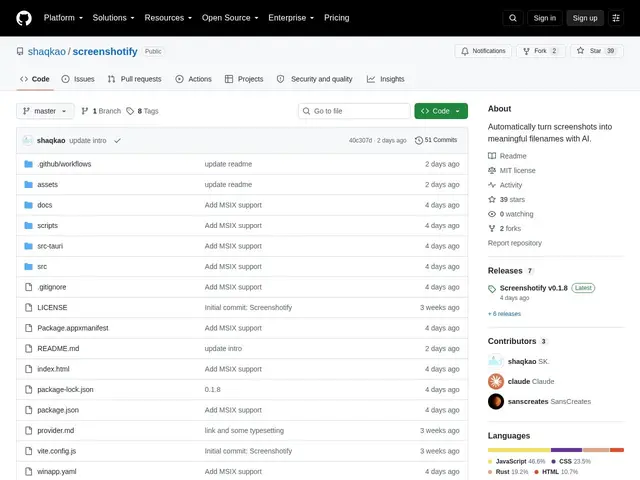Open the screenshotify repository link
The image size is (640, 480).
[x=105, y=51]
